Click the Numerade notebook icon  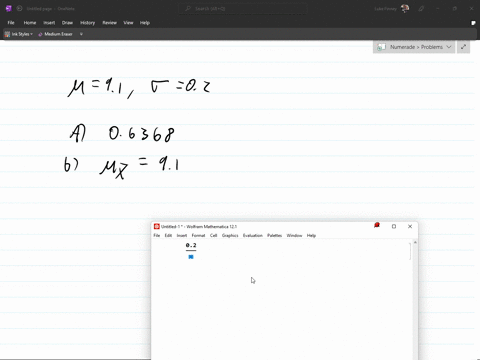[381, 47]
